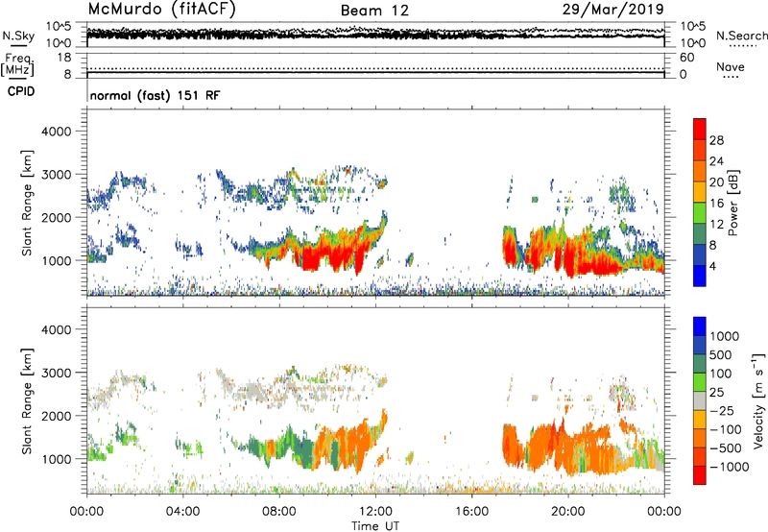
Task: Click the dotted line sample under "Nave"
Action: (731, 77)
